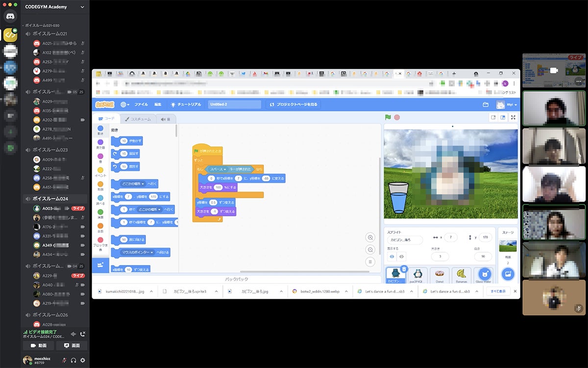Select the Donut sprite thumbnail
This screenshot has width=588, height=368.
440,275
